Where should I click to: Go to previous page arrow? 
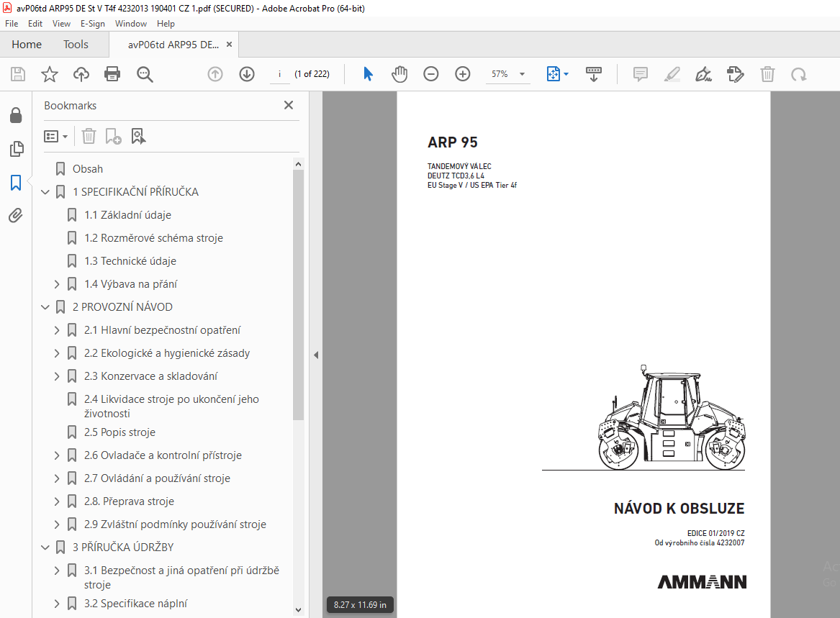point(214,74)
